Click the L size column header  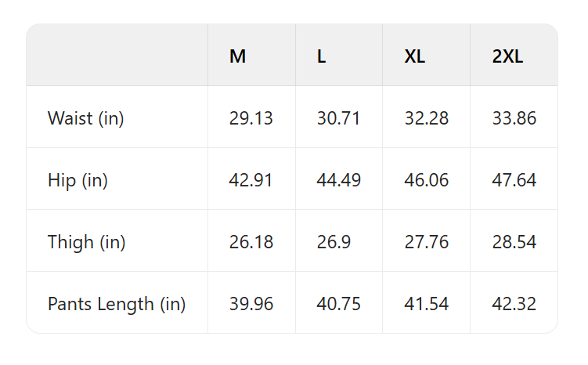coord(322,56)
